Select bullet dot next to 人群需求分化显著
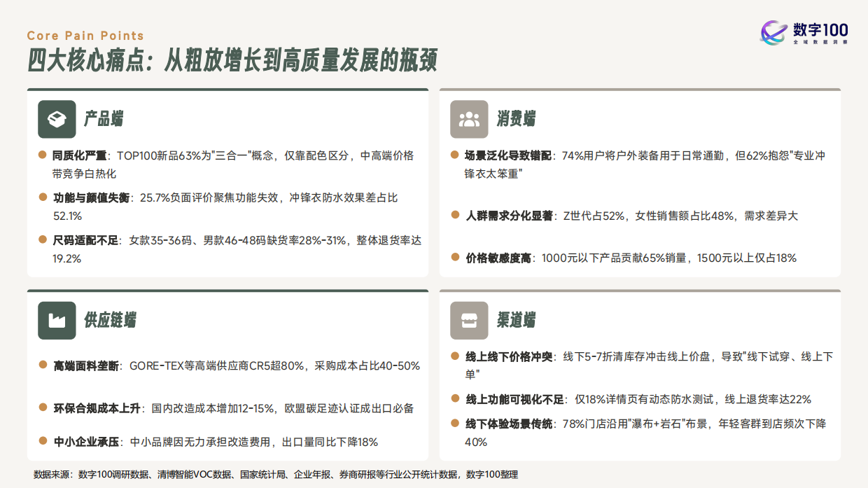Screen dimensions: 868x488 coord(454,215)
